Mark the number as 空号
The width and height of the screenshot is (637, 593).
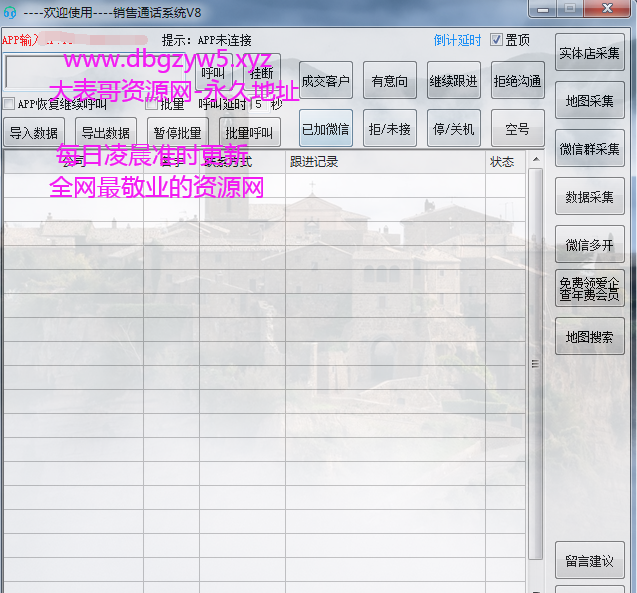[x=517, y=129]
